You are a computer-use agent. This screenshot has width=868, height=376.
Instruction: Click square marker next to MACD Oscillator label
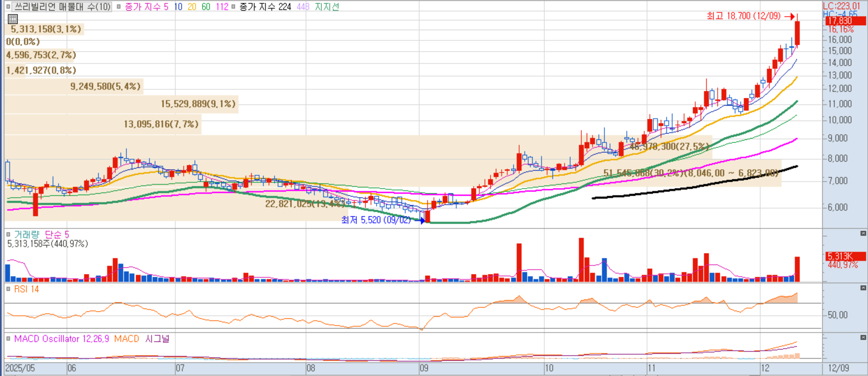pyautogui.click(x=8, y=339)
